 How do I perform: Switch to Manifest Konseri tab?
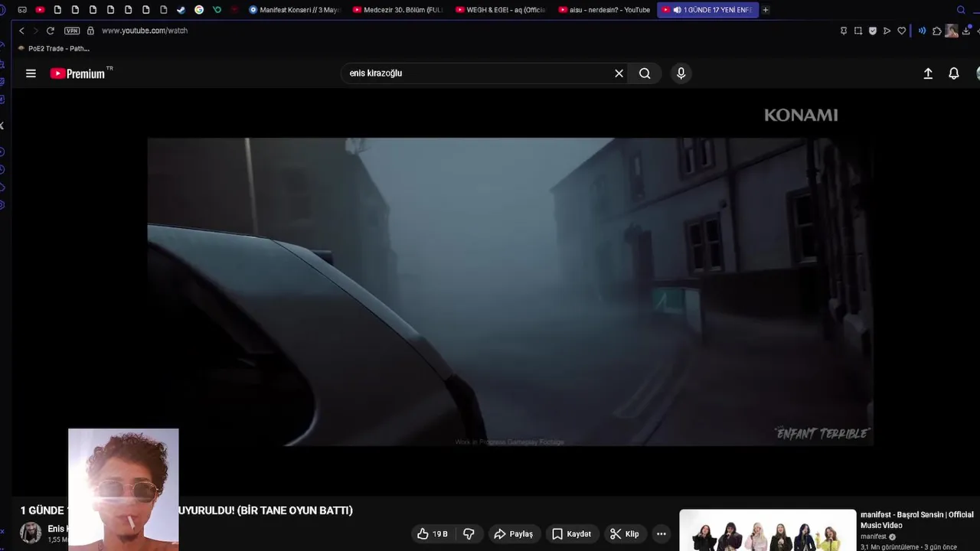[294, 10]
